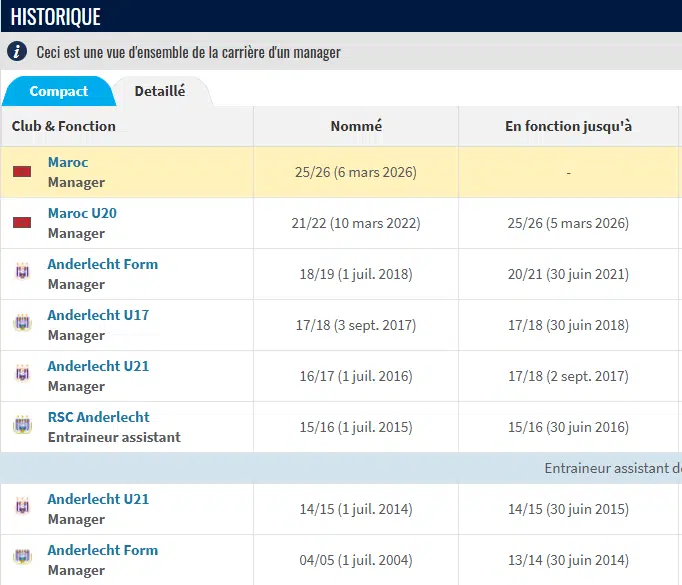Click the crest beside Anderlecht U21 16/17 row
The width and height of the screenshot is (682, 585).
[22, 375]
